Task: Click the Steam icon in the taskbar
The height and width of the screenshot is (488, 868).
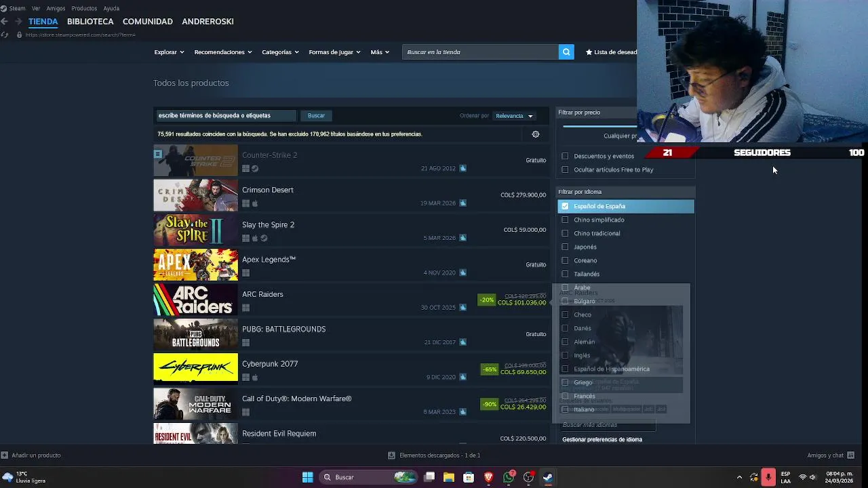Action: [x=548, y=477]
